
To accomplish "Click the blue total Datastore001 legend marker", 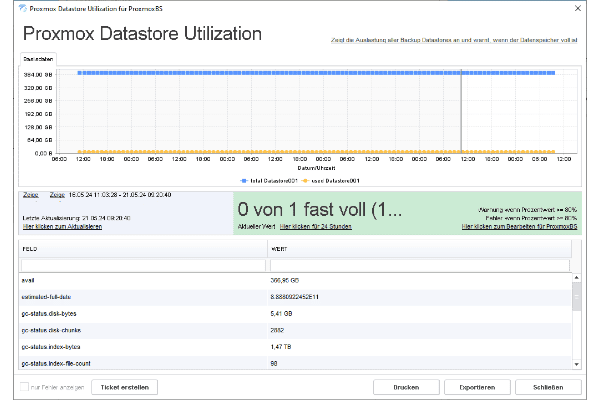I will [243, 181].
